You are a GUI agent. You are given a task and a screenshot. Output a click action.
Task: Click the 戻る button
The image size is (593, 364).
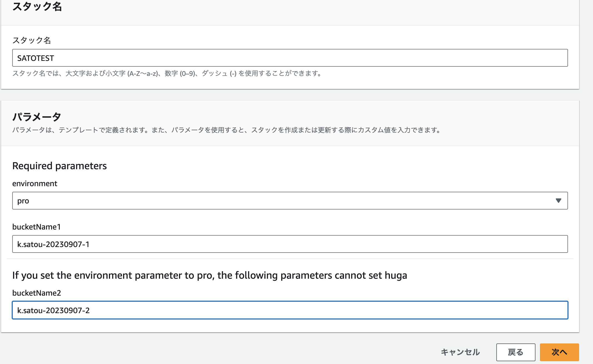(x=516, y=352)
